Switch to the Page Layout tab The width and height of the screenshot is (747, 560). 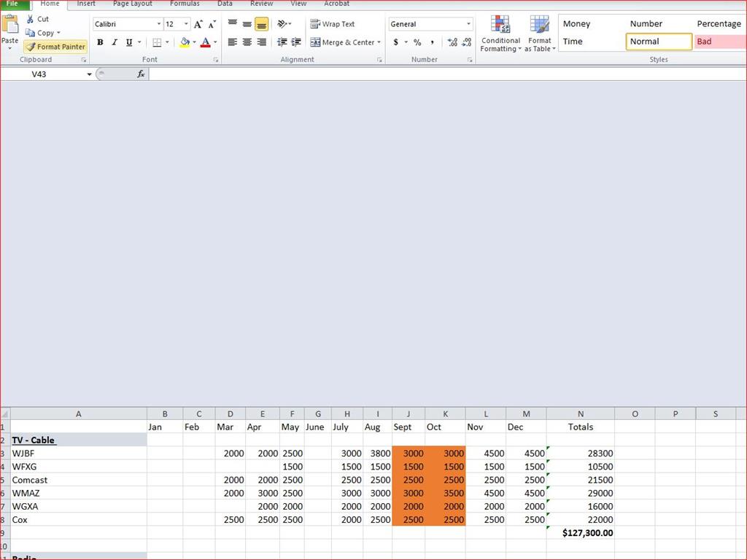(x=133, y=4)
